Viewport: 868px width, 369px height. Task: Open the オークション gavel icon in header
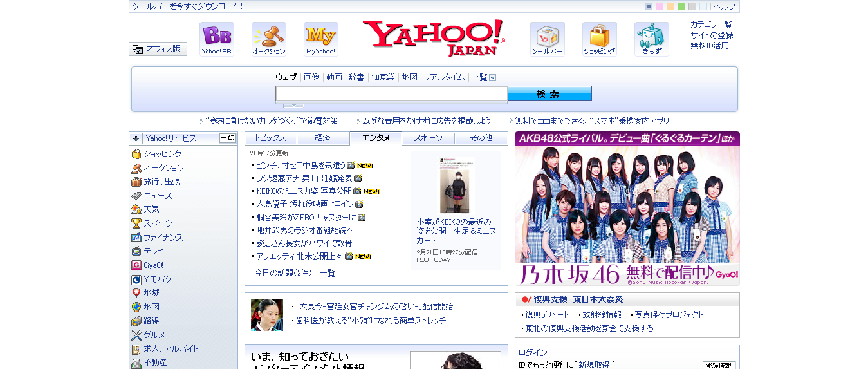click(269, 39)
